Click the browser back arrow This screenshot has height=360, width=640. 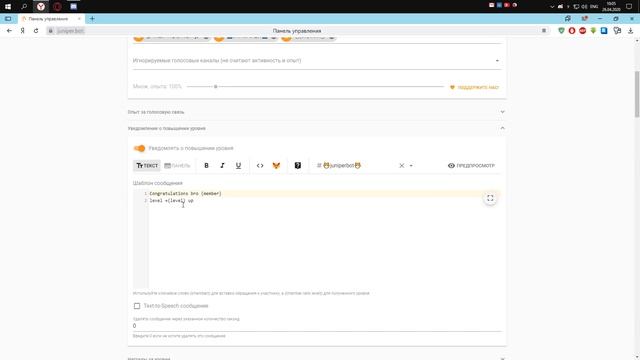point(9,31)
